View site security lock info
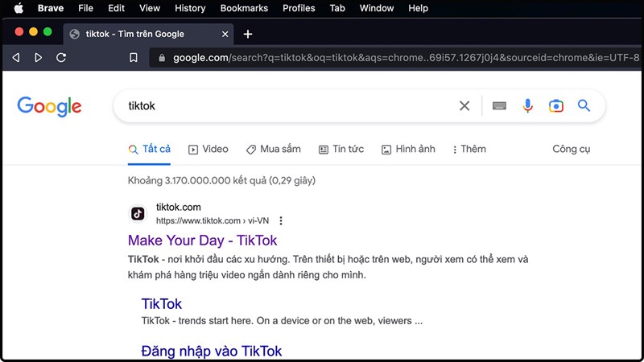Viewport: 644px width, 362px height. 162,58
